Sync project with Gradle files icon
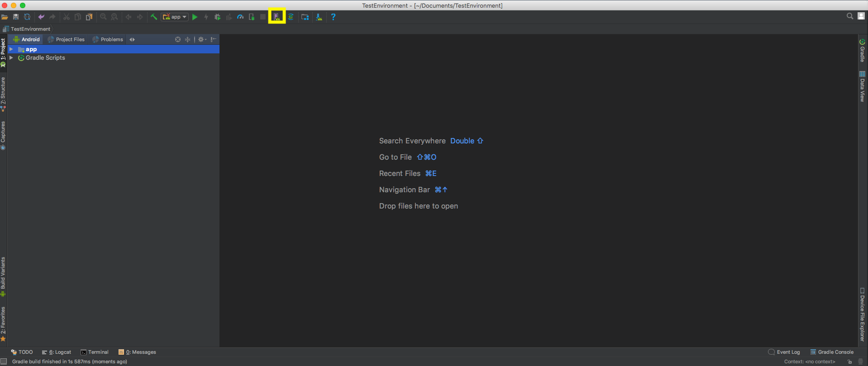The image size is (868, 366). (x=291, y=17)
